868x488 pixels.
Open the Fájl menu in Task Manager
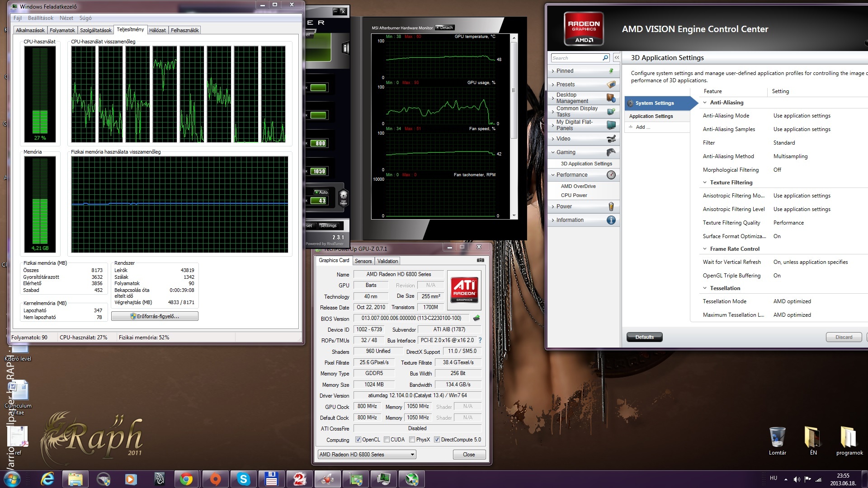18,18
